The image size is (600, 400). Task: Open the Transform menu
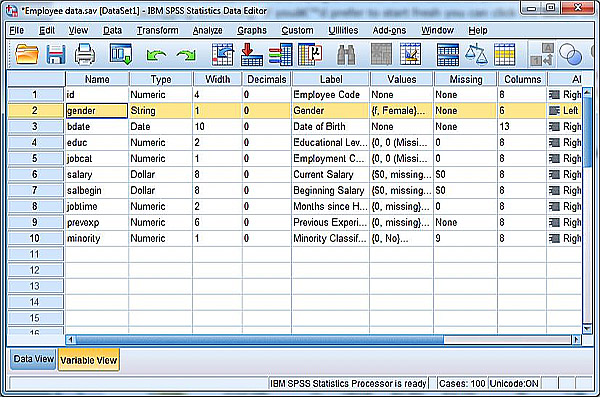coord(157,30)
